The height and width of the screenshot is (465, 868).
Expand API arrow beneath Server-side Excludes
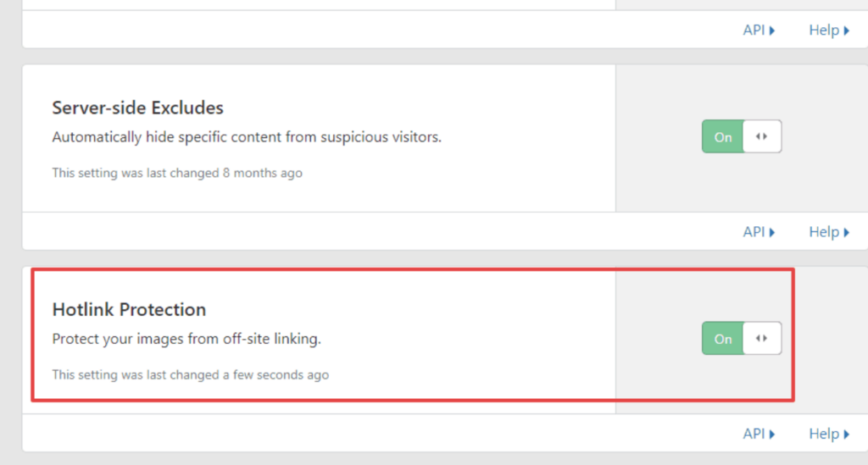point(772,232)
